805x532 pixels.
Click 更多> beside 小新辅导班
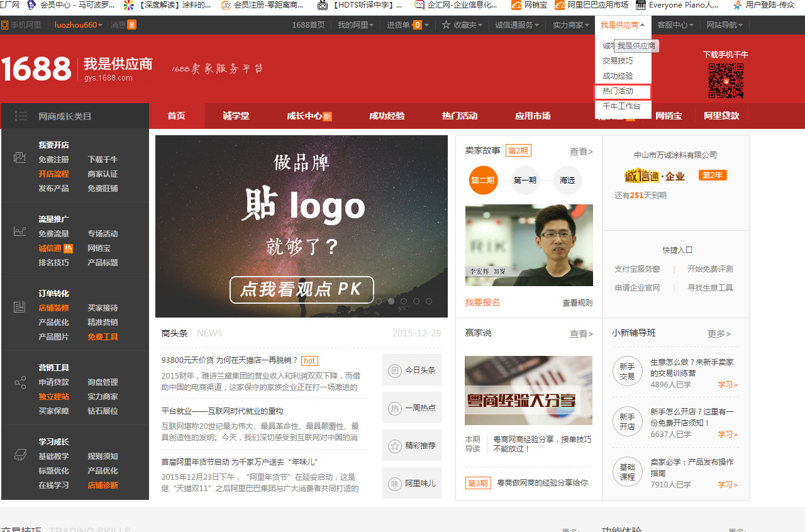click(x=719, y=334)
